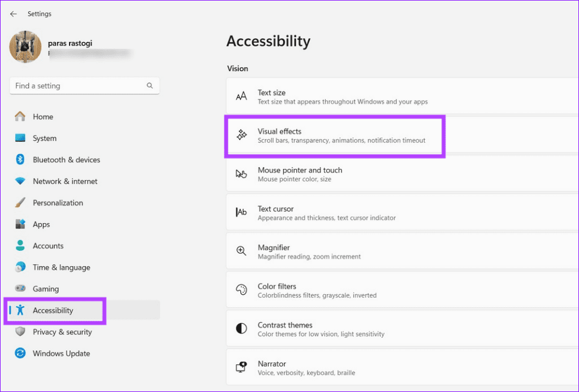The width and height of the screenshot is (579, 392).
Task: Select the Mouse pointer and touch icon
Action: click(x=242, y=175)
